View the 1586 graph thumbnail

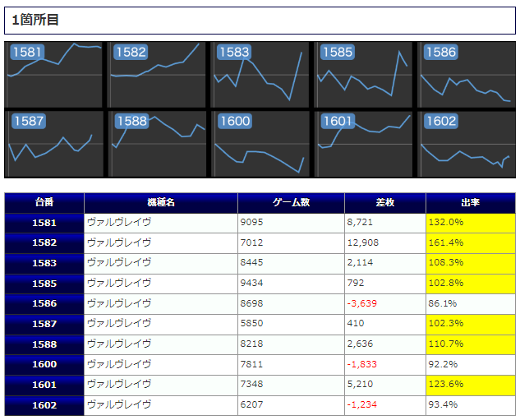tap(467, 75)
